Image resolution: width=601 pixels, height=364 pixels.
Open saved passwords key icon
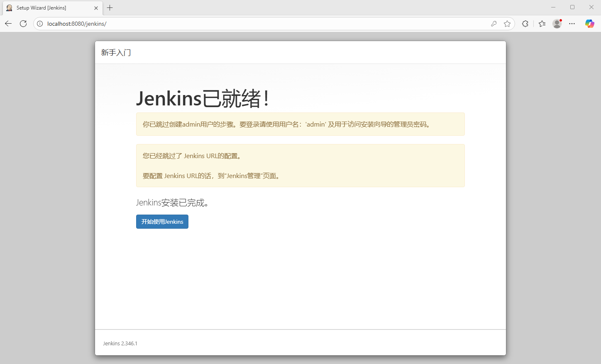click(x=494, y=24)
